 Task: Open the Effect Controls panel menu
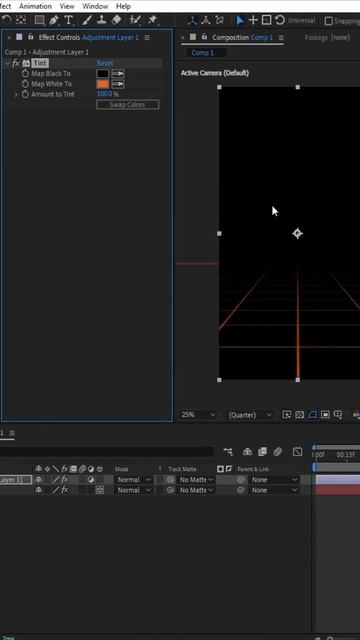point(147,38)
